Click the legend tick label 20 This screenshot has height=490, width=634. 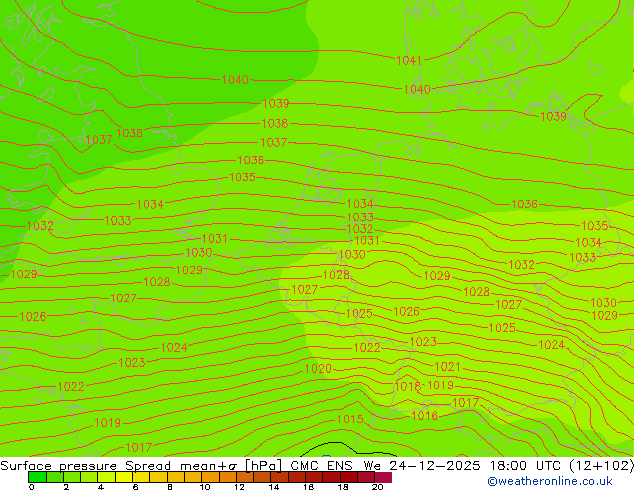click(x=377, y=487)
